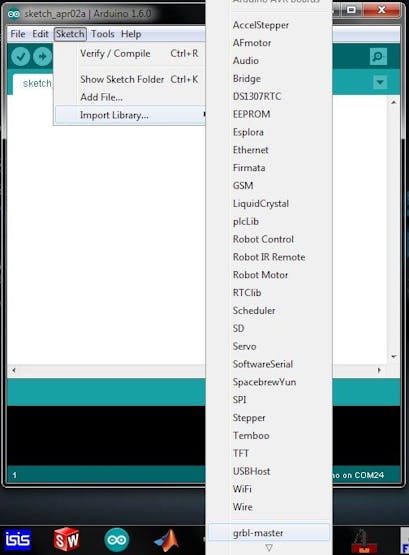
Task: Open the Help menu
Action: pos(131,34)
